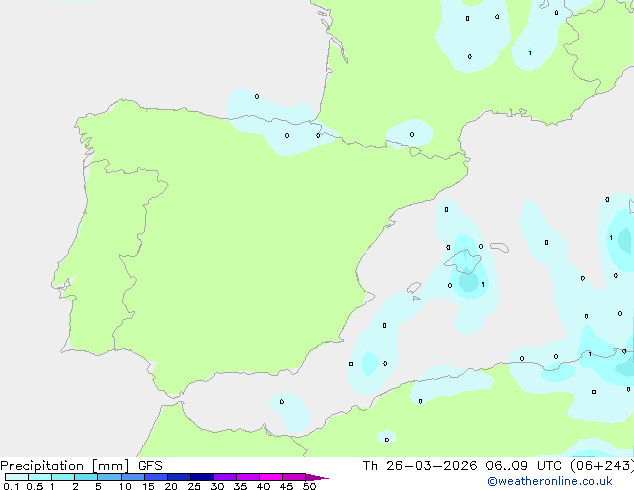Click the '50' legend scale label
The image size is (634, 490).
coord(310,486)
